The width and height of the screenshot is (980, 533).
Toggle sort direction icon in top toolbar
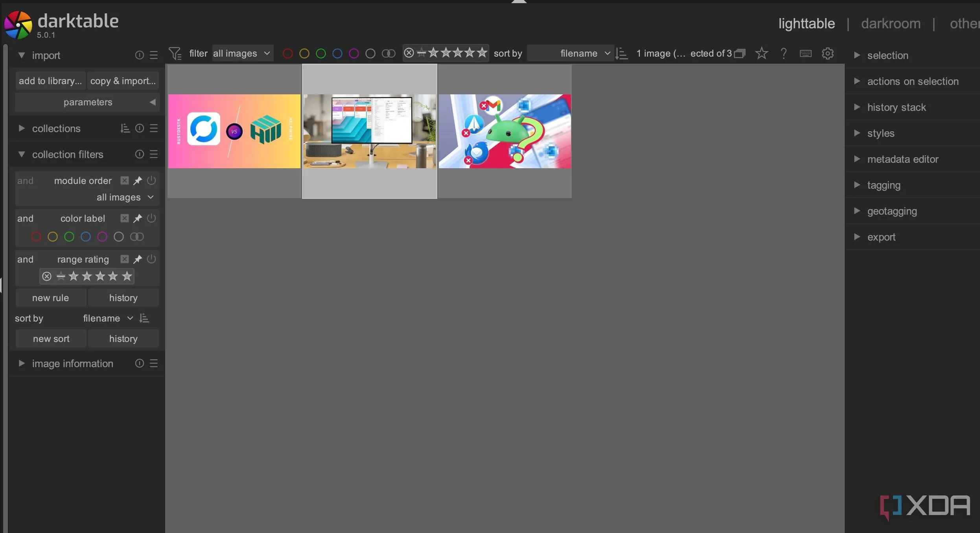621,53
